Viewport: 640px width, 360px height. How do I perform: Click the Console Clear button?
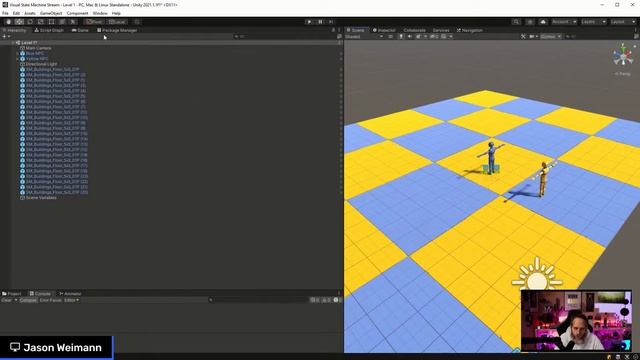coord(7,300)
